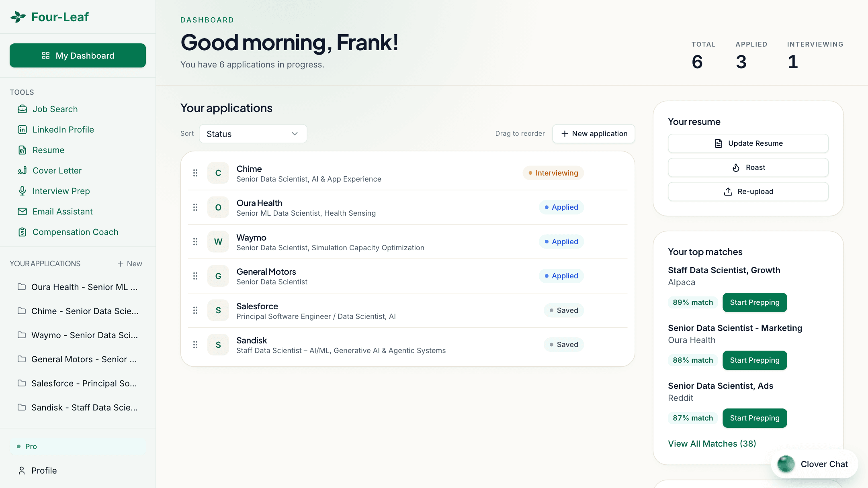This screenshot has width=868, height=488.
Task: Click the Roast resume button
Action: [x=748, y=167]
